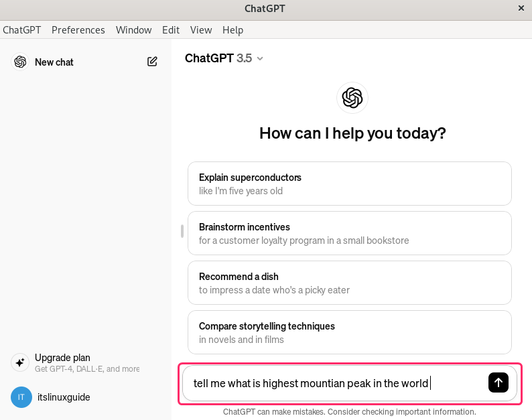The height and width of the screenshot is (420, 532).
Task: Open the View menu
Action: 201,30
